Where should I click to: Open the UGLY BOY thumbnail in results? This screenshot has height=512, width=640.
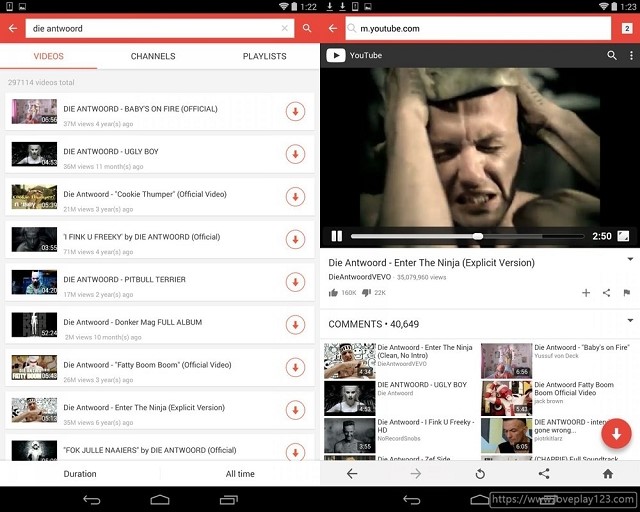34,154
